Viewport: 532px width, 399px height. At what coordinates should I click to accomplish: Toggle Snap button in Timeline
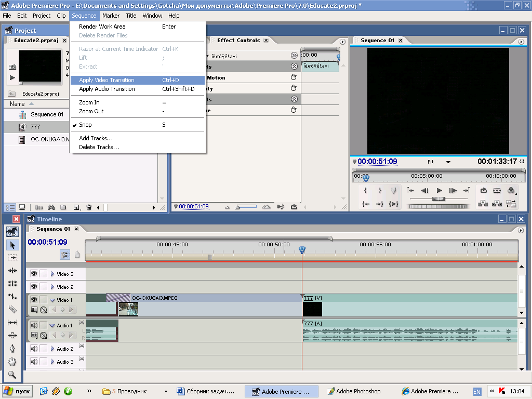tap(65, 254)
